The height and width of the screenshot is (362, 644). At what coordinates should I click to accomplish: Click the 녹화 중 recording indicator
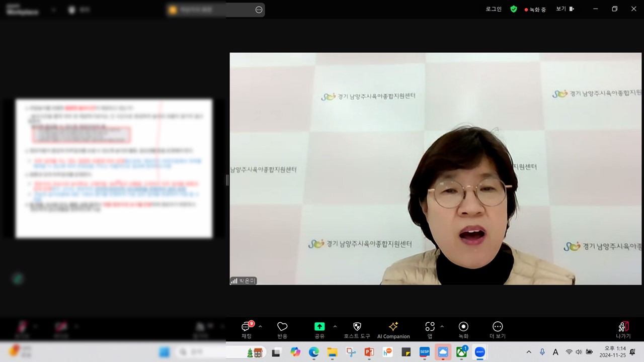[x=535, y=9]
